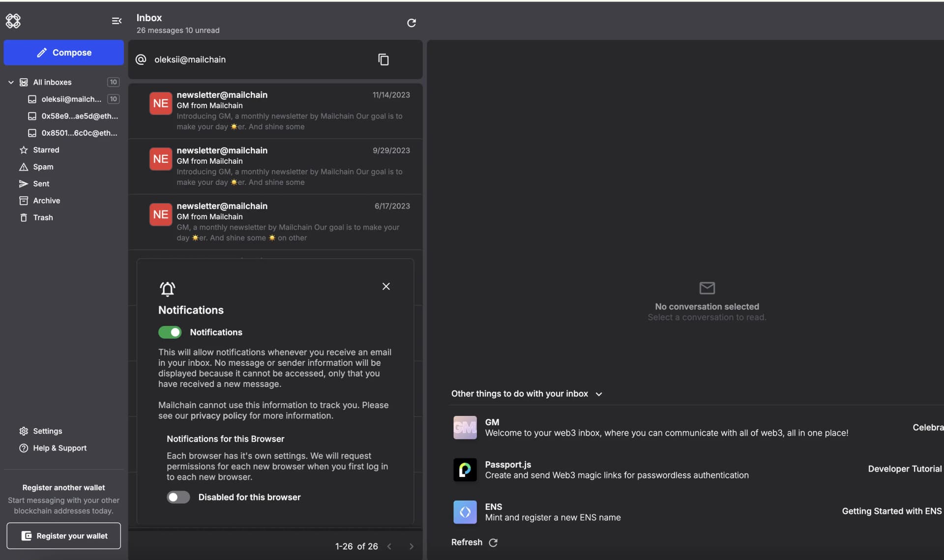Image resolution: width=944 pixels, height=560 pixels.
Task: Open the privacy policy link
Action: click(218, 415)
